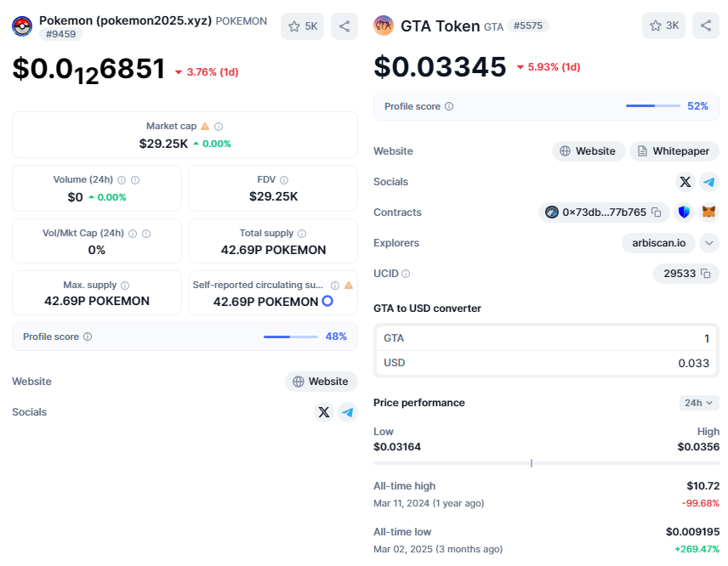Click the Market cap warning triangle icon
Viewport: 728px width, 566px height.
205,126
